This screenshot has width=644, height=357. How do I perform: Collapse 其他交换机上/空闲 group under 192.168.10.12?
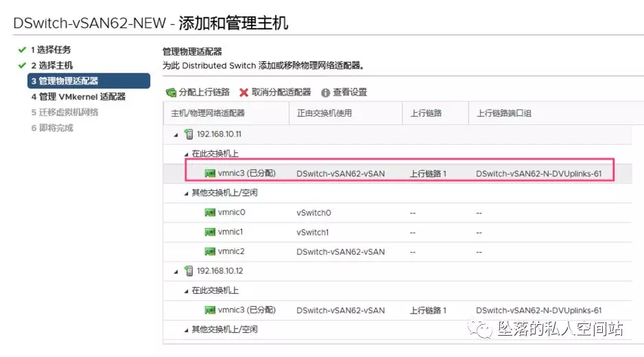(186, 330)
